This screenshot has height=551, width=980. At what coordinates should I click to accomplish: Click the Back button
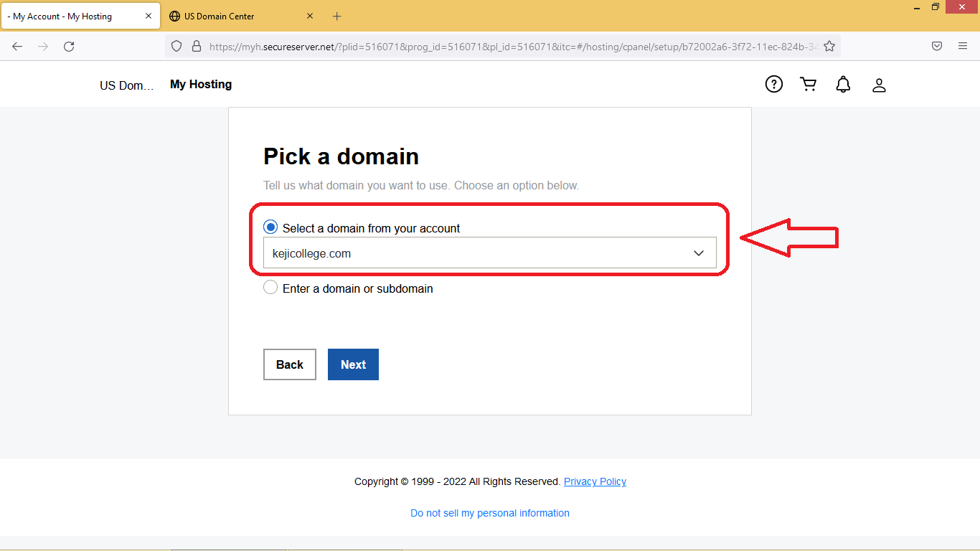tap(290, 364)
